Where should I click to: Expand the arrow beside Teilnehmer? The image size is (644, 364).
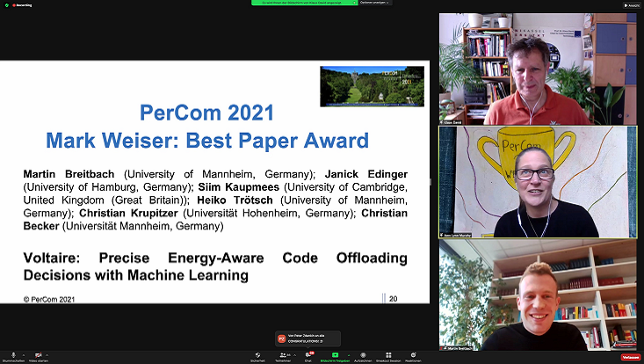tap(294, 355)
